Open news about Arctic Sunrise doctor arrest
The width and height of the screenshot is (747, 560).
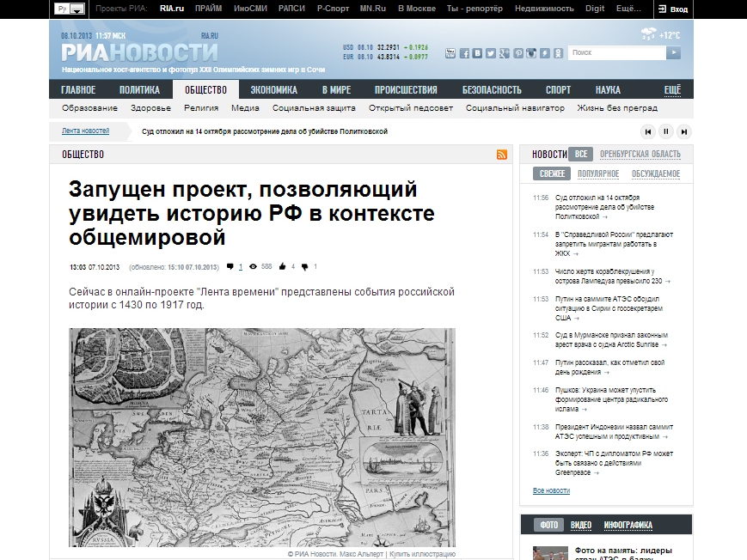pyautogui.click(x=611, y=340)
